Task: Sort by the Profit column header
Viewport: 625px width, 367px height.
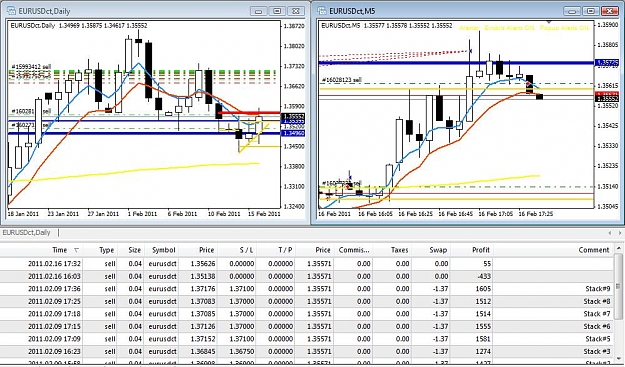Action: point(481,250)
